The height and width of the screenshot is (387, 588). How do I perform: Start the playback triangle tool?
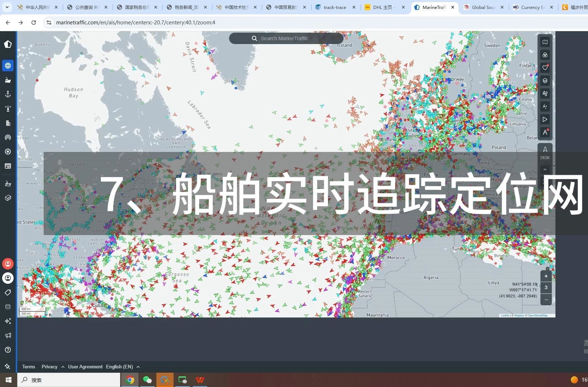pyautogui.click(x=545, y=119)
